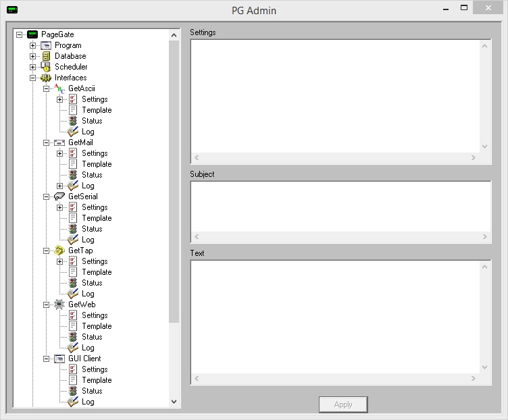This screenshot has height=420, width=508.
Task: Select Template under GetTap
Action: (x=97, y=272)
